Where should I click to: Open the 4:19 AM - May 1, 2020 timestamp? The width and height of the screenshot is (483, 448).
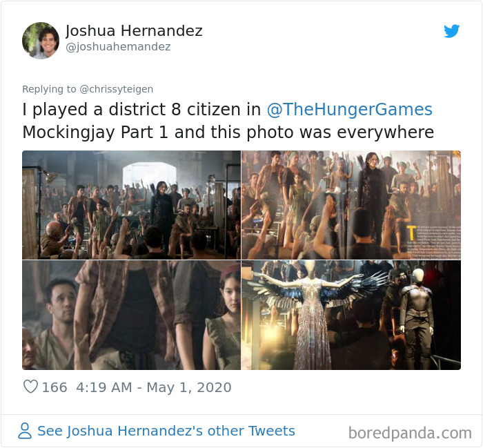[154, 387]
